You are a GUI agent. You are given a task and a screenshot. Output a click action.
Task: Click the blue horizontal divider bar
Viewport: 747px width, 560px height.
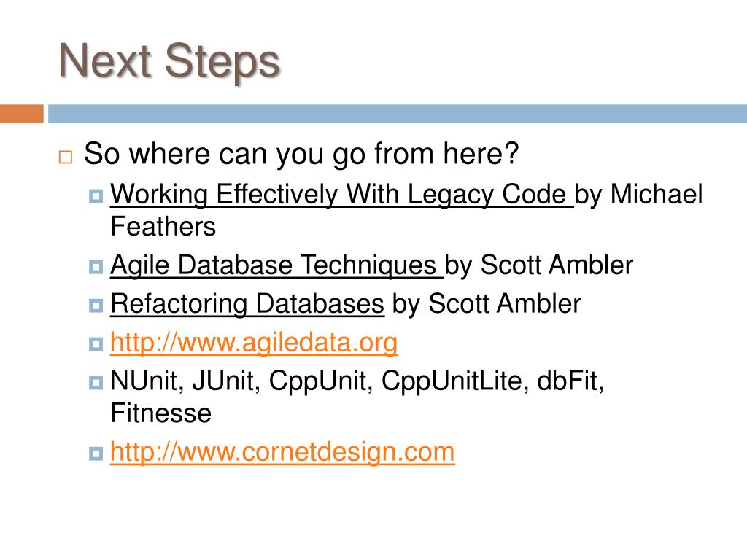tap(398, 114)
